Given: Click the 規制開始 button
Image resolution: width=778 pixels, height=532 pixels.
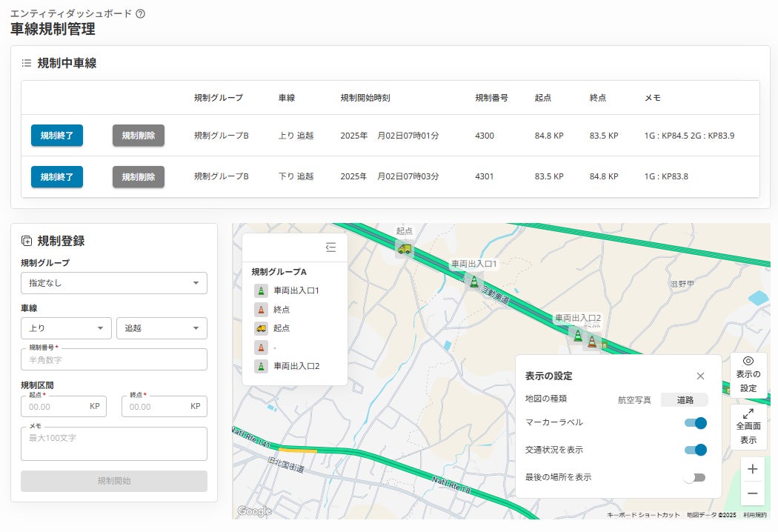Looking at the screenshot, I should point(114,481).
